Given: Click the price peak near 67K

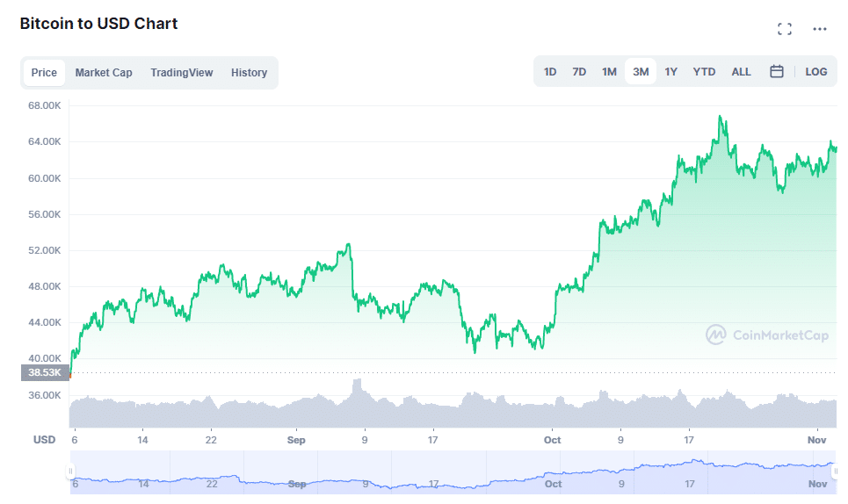Looking at the screenshot, I should click(x=721, y=117).
